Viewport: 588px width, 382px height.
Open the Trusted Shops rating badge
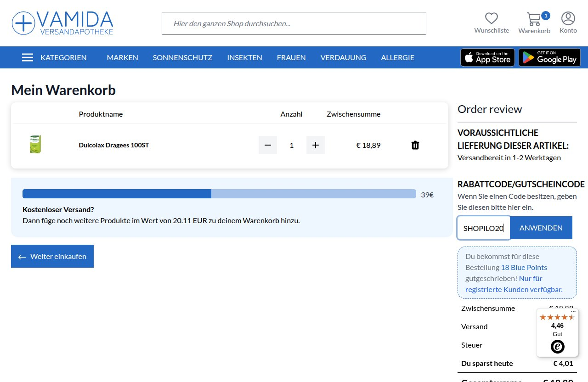557,333
